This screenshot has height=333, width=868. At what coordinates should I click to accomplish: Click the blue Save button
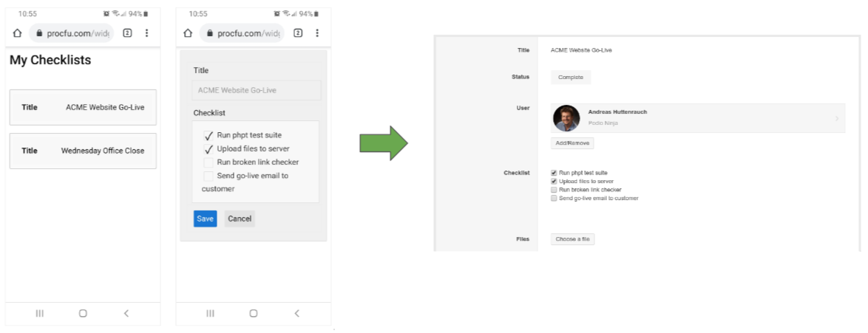(x=205, y=219)
